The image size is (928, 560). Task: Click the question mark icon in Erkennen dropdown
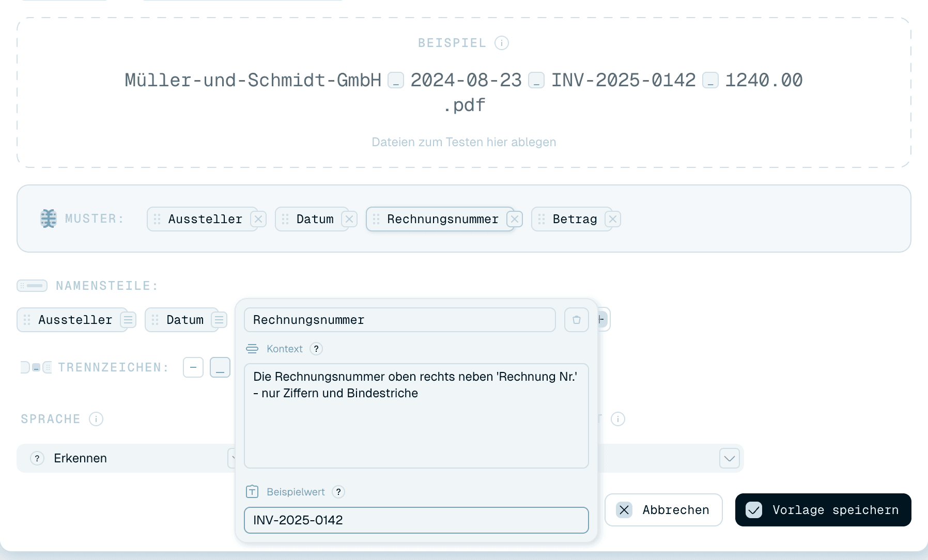[37, 458]
